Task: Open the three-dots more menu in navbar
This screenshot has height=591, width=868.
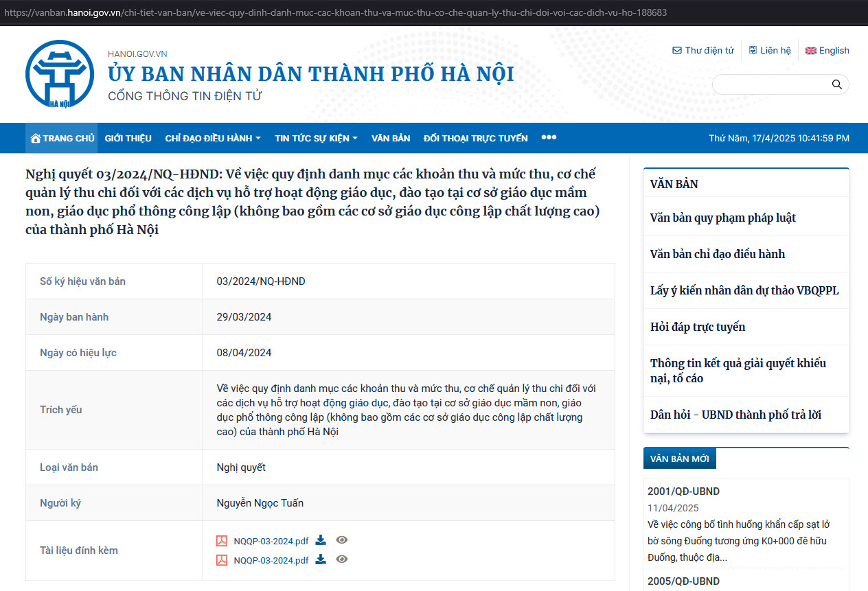Action: 549,137
